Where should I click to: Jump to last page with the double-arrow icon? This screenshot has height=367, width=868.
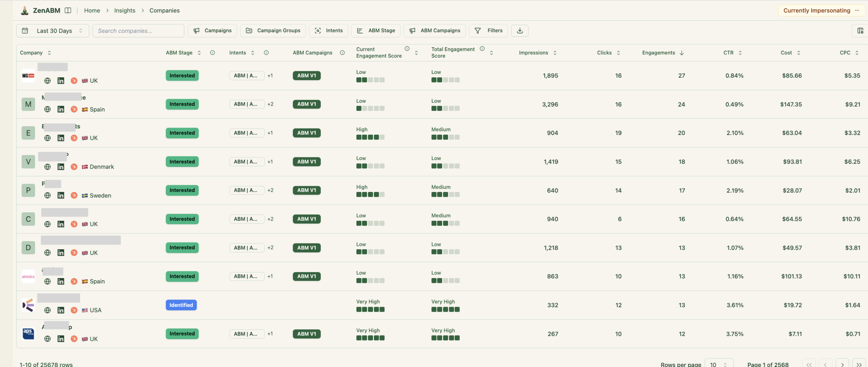pos(860,364)
